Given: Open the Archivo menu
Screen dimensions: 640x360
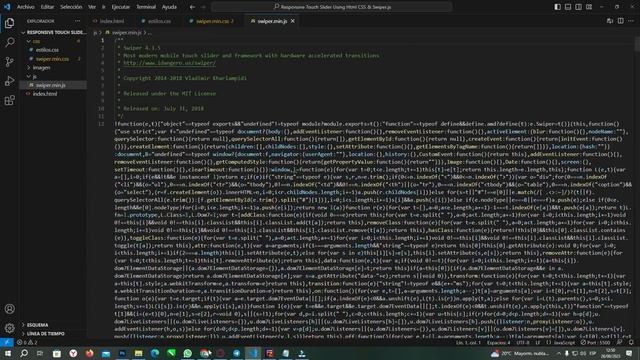Looking at the screenshot, I should [x=26, y=7].
